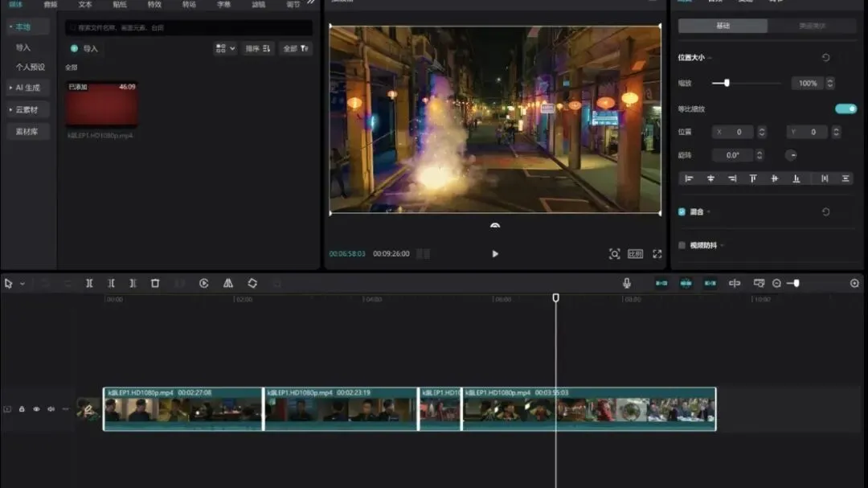Click the 导入 import button with plus icon
The height and width of the screenshot is (488, 868).
tap(84, 48)
